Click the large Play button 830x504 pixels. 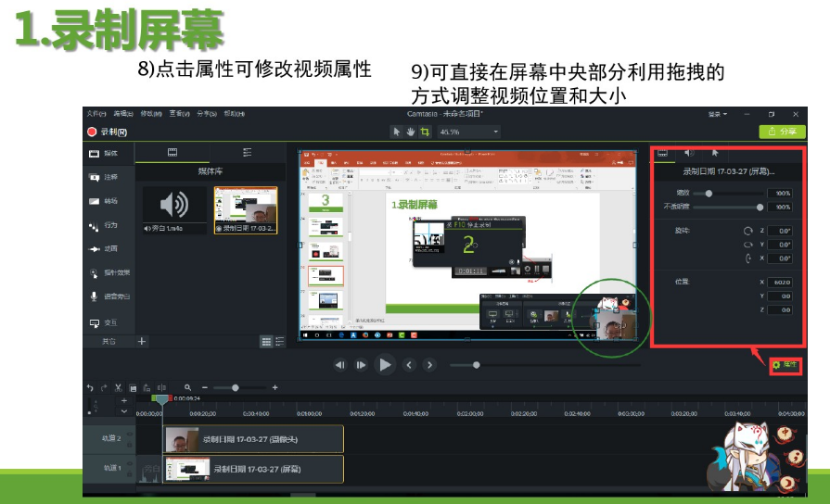[385, 365]
